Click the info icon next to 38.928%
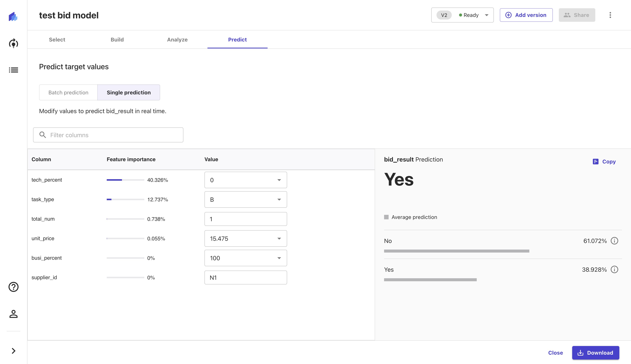This screenshot has height=364, width=631. click(614, 269)
